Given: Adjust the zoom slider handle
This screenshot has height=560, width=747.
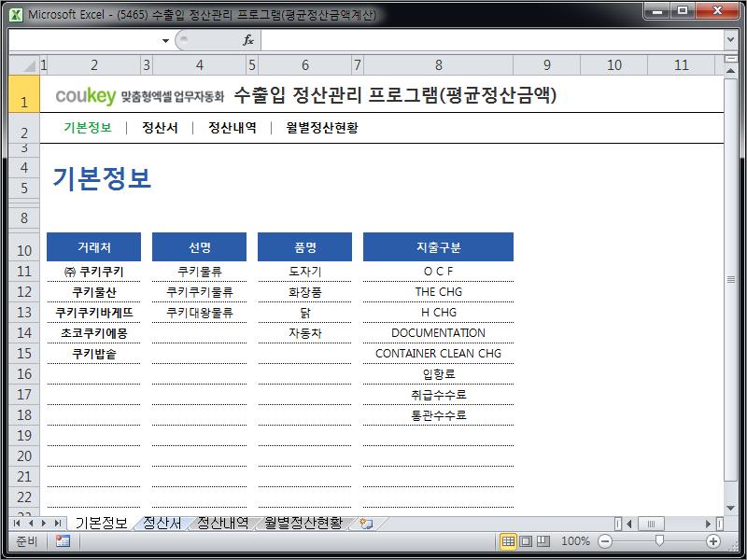Looking at the screenshot, I should [659, 540].
